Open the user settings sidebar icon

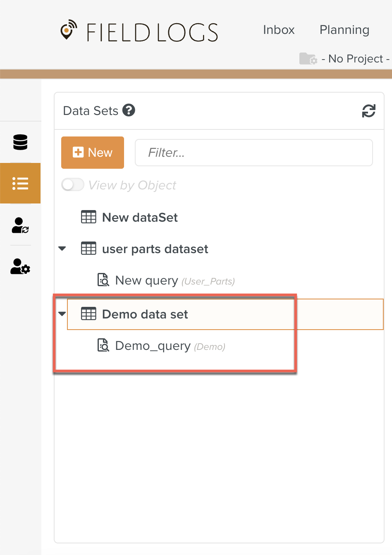(x=20, y=267)
